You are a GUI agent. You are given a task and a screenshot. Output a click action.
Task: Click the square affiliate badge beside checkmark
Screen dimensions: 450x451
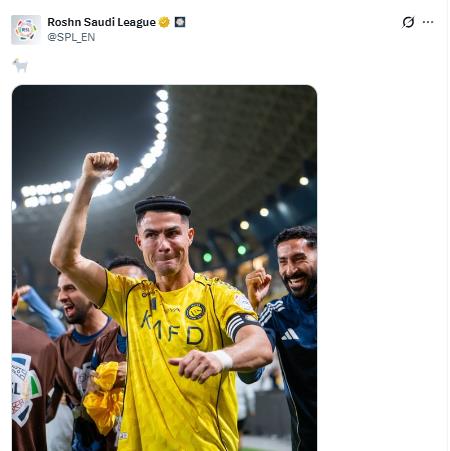(180, 22)
